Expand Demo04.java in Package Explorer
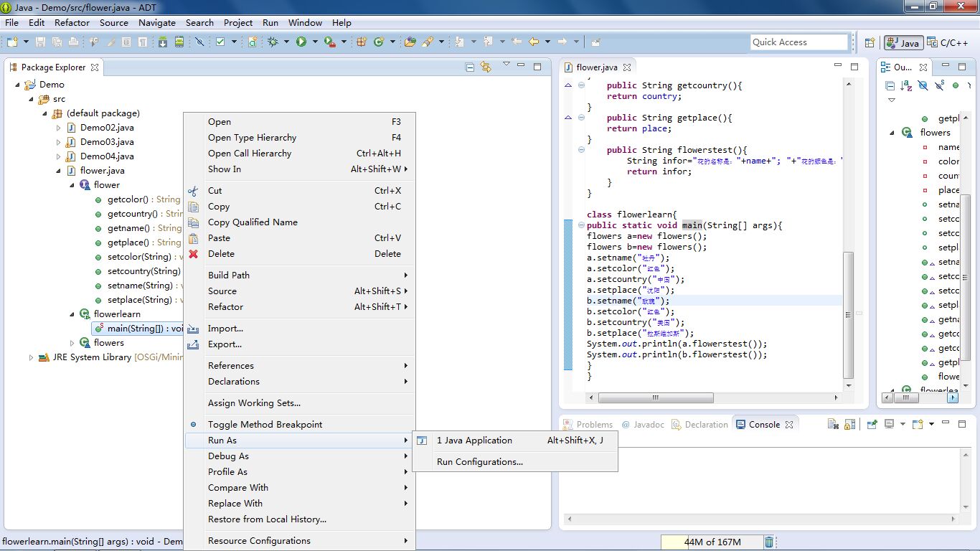Image resolution: width=980 pixels, height=551 pixels. pos(59,156)
